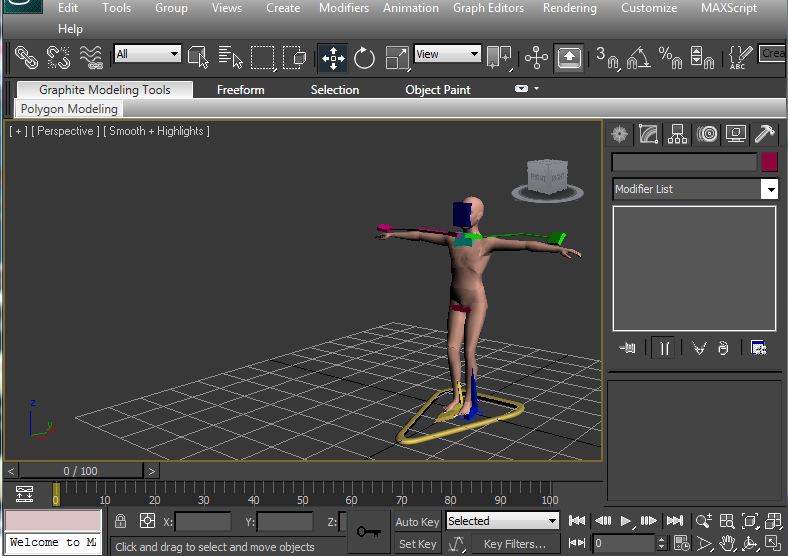Click the Bind to Space Warp icon
The height and width of the screenshot is (556, 788).
click(x=90, y=57)
